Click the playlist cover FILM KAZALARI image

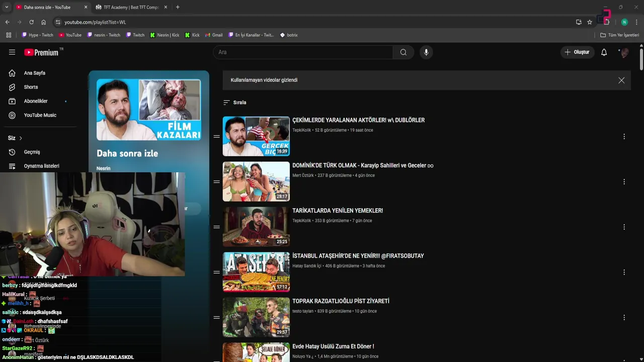148,110
